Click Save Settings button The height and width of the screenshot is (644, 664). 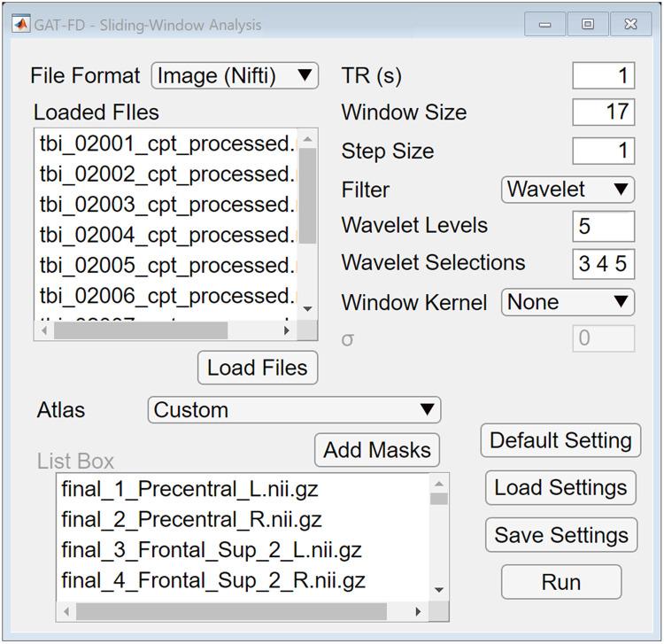[x=560, y=535]
